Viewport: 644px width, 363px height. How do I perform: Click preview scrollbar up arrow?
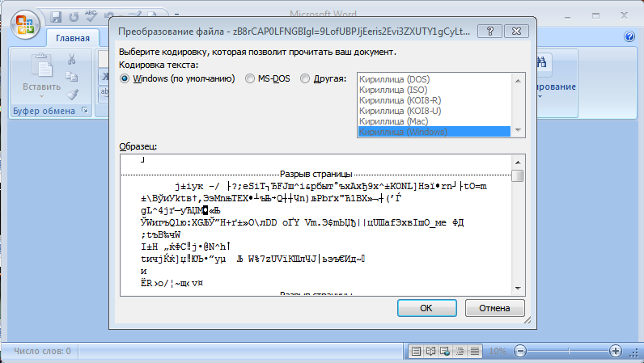click(518, 163)
